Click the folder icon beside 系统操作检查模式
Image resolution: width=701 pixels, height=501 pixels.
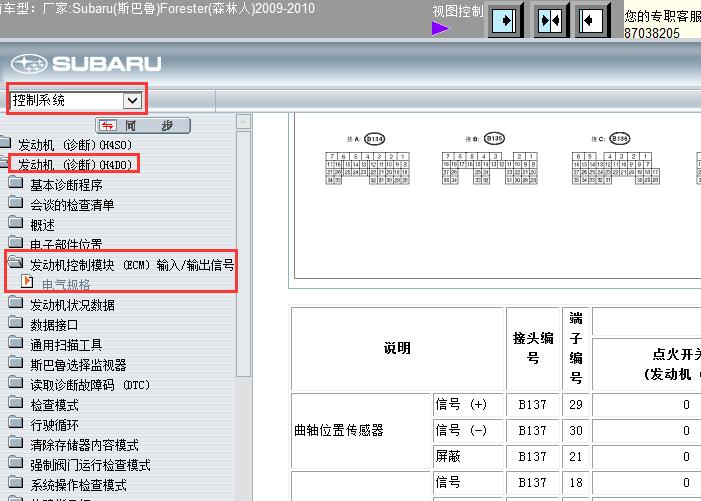16,482
